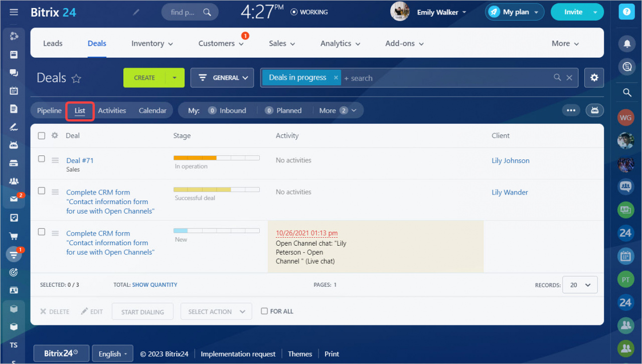Check the New stage deal checkbox

[x=42, y=232]
